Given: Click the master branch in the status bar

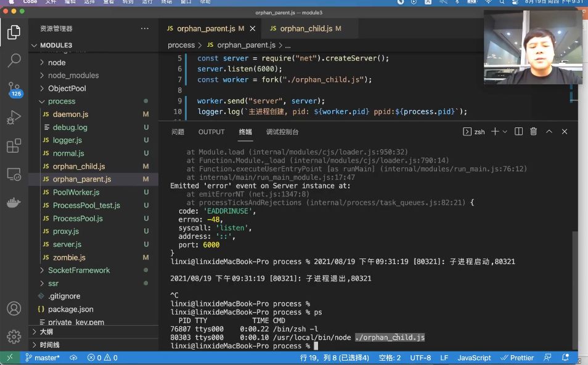Looking at the screenshot, I should (x=43, y=358).
